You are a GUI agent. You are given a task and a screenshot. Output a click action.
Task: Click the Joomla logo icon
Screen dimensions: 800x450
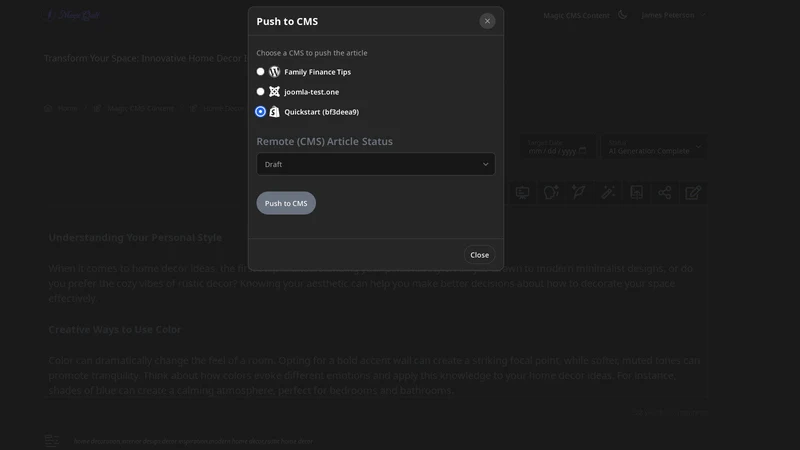click(x=274, y=91)
